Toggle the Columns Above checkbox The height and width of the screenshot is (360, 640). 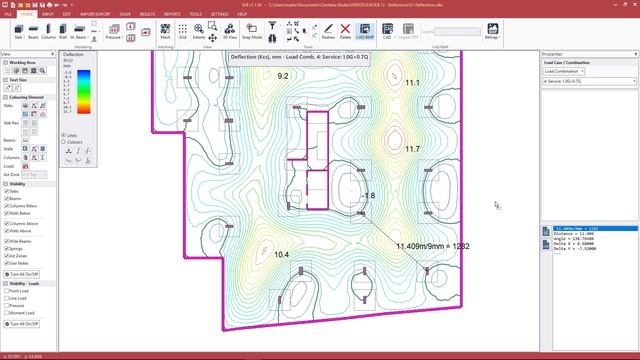pyautogui.click(x=7, y=224)
